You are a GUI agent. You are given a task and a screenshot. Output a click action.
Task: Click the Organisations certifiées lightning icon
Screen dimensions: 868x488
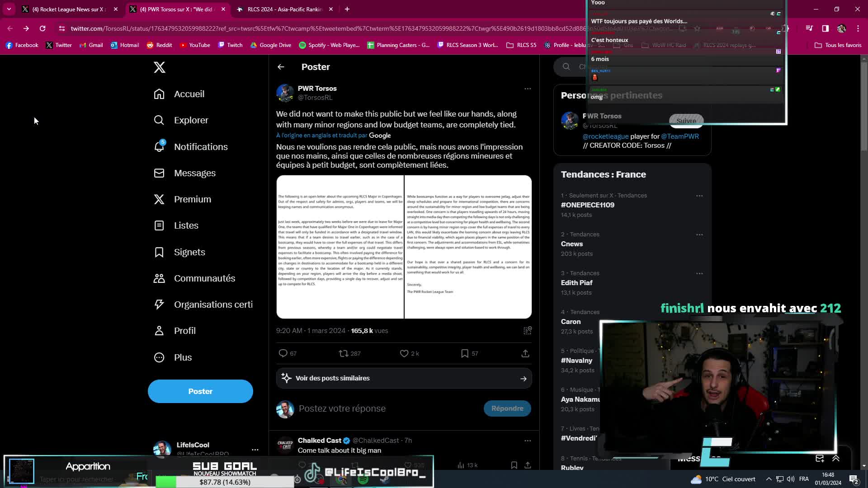pyautogui.click(x=159, y=305)
